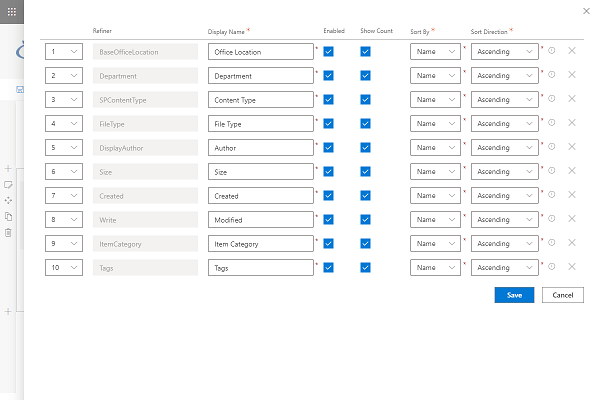Image resolution: width=600 pixels, height=400 pixels.
Task: Click the info icon for File Type row
Action: tap(551, 122)
